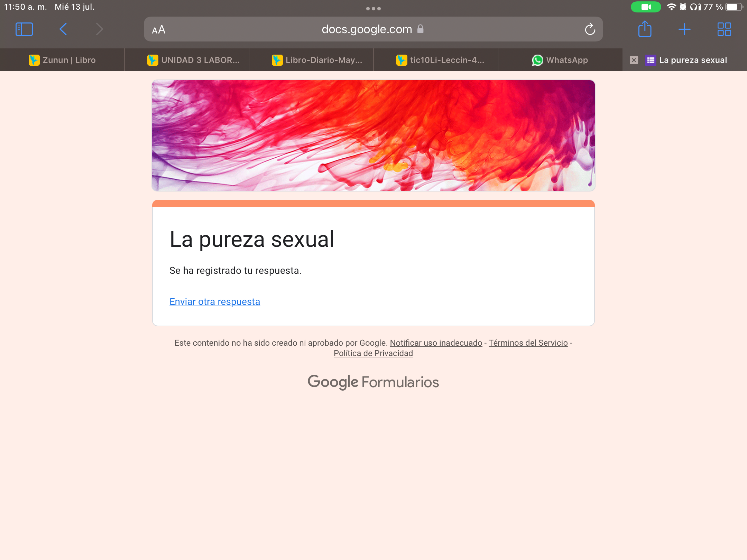Tap the three-dot multitasking control
Viewport: 747px width, 560px height.
coord(373,9)
